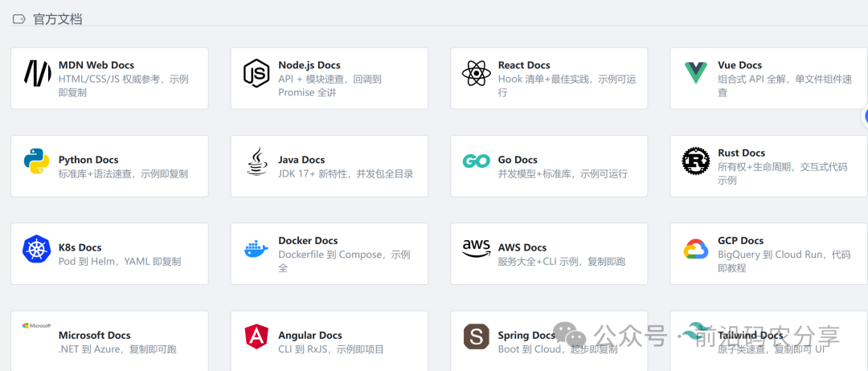Click the Docker whale logo icon
The height and width of the screenshot is (371, 868).
click(256, 249)
